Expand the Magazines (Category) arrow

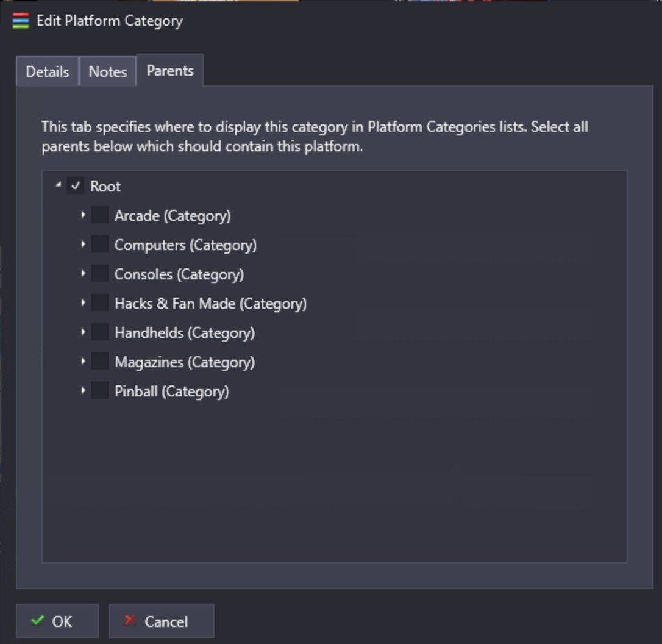point(83,362)
